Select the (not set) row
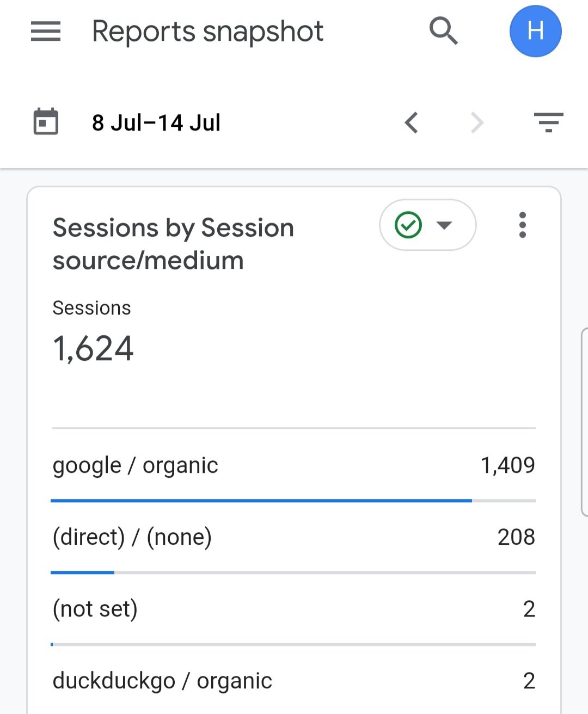 point(293,609)
